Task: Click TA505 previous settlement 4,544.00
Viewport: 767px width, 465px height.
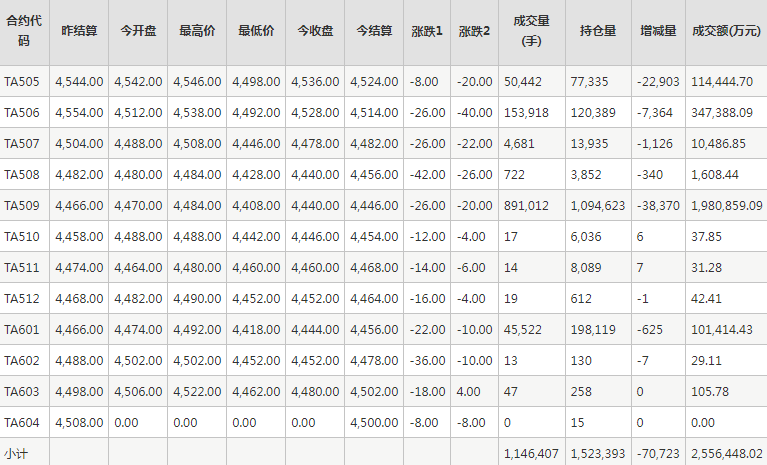Action: pyautogui.click(x=79, y=82)
